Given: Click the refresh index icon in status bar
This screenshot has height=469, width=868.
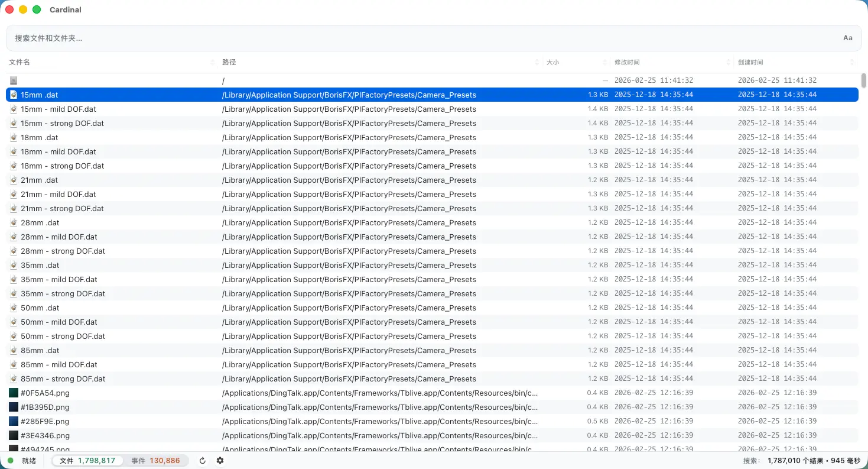Looking at the screenshot, I should 203,461.
